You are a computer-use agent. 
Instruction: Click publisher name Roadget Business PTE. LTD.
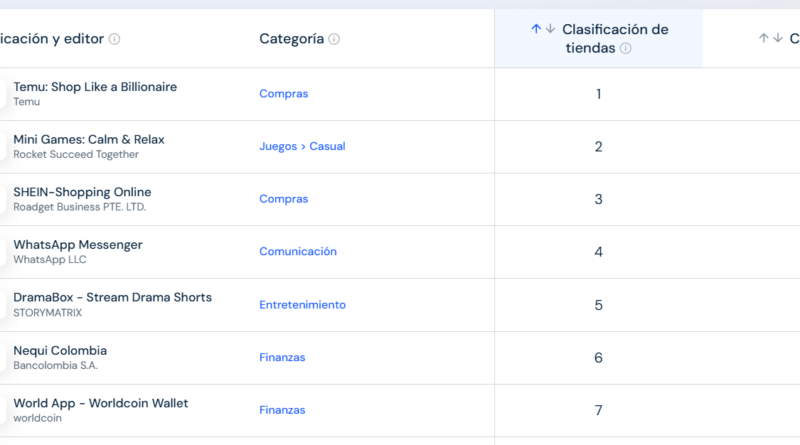pos(79,207)
